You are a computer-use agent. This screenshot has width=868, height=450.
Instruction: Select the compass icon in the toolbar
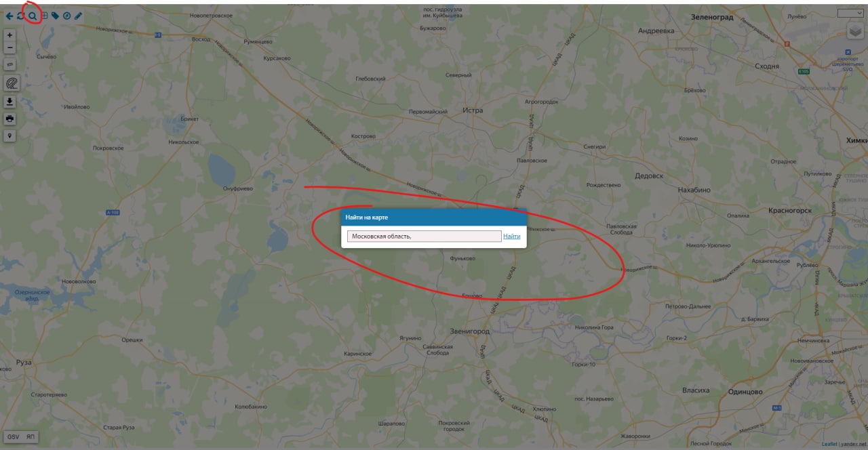click(x=66, y=16)
